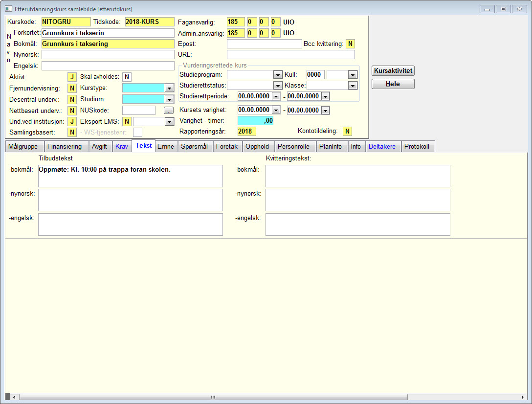Open the Studium dropdown
The image size is (532, 404).
coord(169,99)
